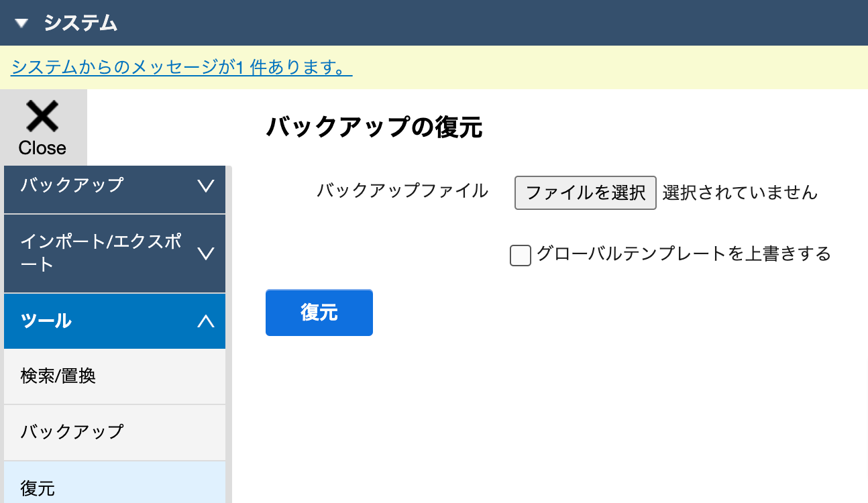This screenshot has height=503, width=868.
Task: Click the 選択されていません file status text
Action: [740, 193]
